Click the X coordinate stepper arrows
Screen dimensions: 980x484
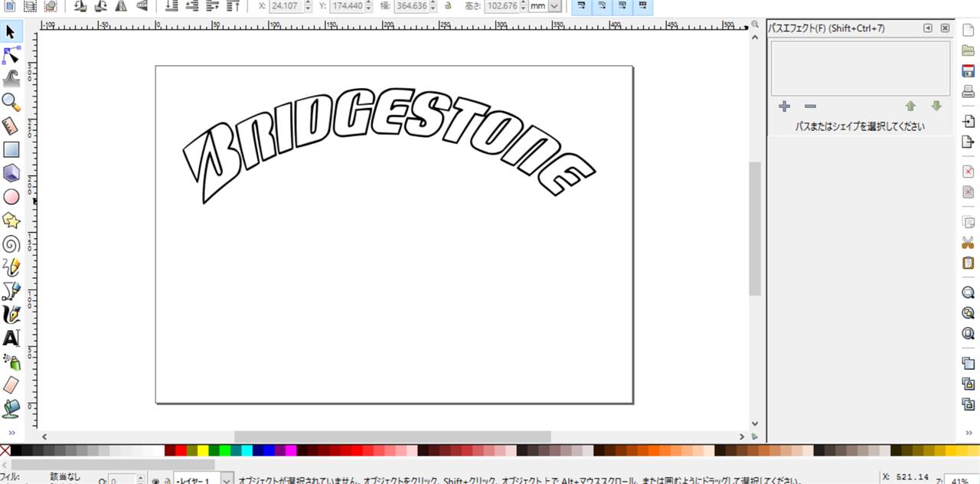(309, 6)
